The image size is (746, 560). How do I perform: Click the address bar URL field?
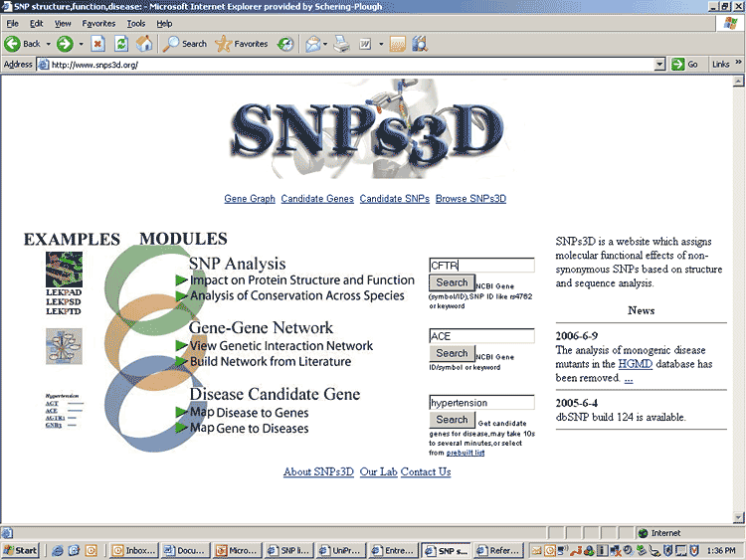pyautogui.click(x=346, y=65)
